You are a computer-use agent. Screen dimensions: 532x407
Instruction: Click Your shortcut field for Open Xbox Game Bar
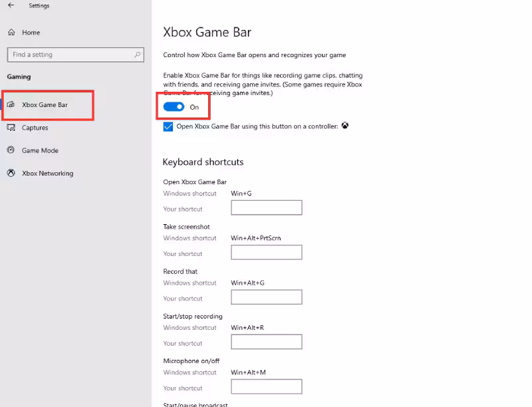tap(267, 207)
